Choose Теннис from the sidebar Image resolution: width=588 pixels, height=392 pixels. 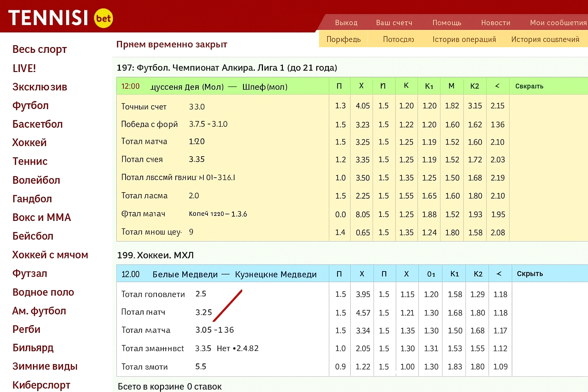tap(30, 161)
